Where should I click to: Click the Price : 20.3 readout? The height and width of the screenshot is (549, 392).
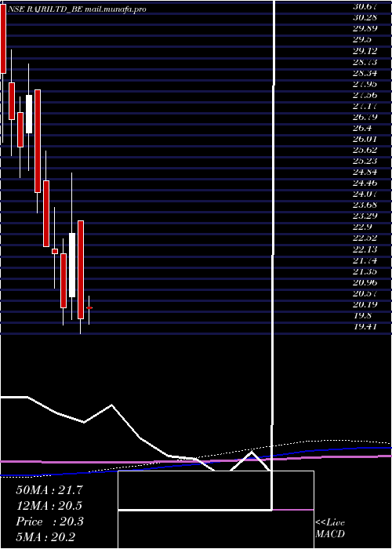click(49, 522)
